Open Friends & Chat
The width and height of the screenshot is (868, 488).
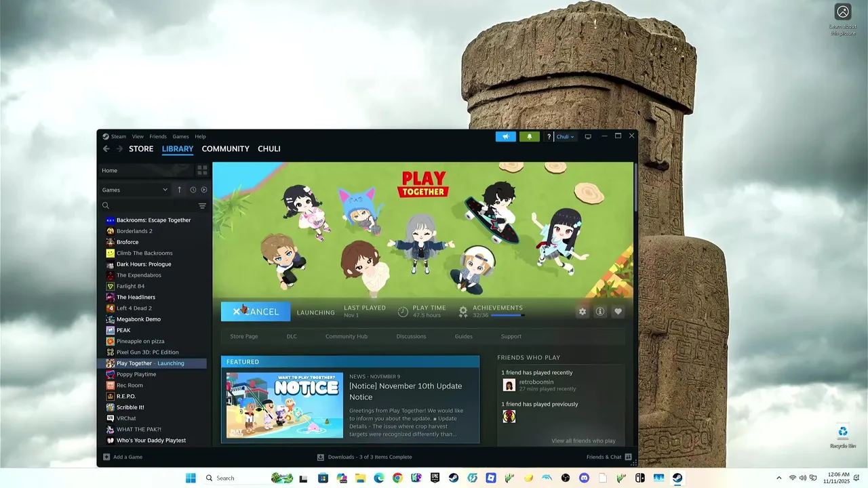609,457
